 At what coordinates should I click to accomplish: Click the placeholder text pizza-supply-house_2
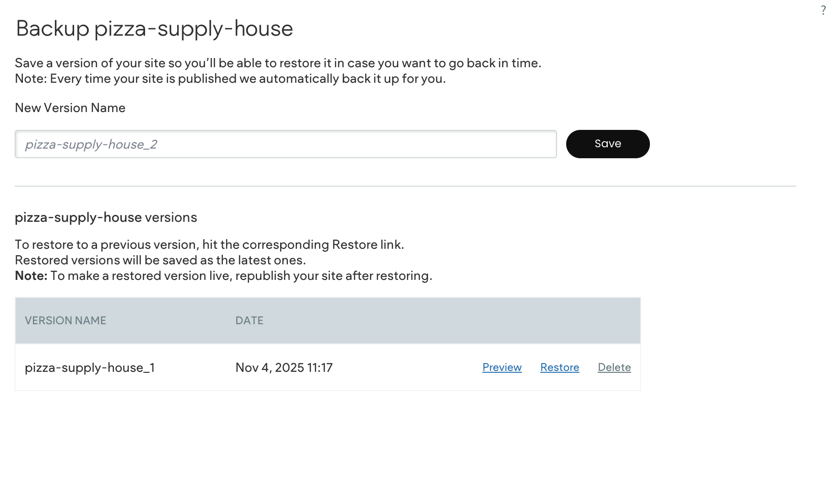[92, 144]
